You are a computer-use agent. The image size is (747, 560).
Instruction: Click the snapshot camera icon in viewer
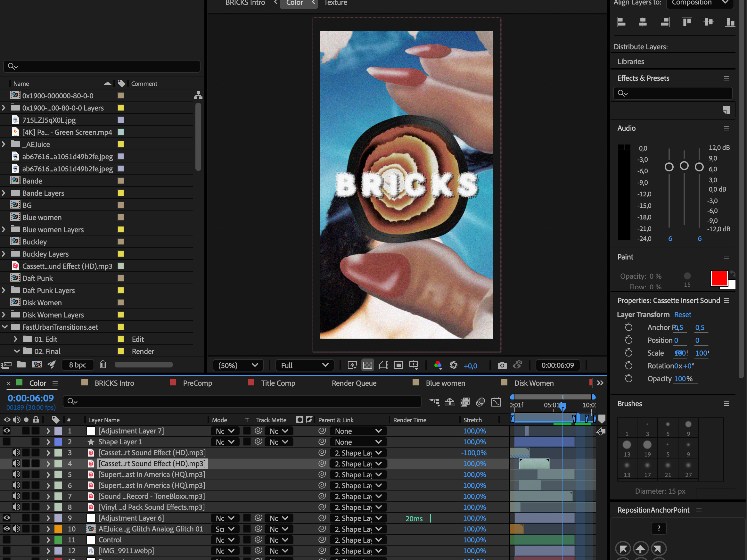tap(502, 365)
